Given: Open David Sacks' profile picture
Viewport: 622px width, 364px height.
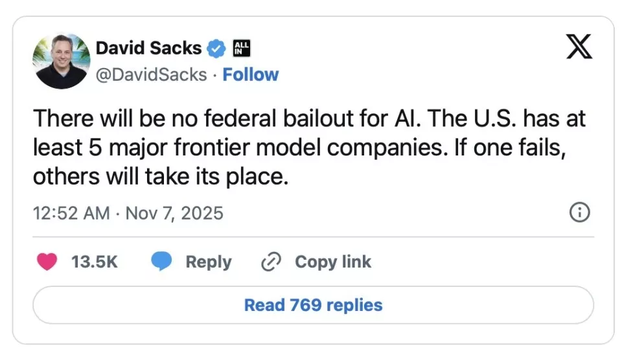Looking at the screenshot, I should 62,61.
